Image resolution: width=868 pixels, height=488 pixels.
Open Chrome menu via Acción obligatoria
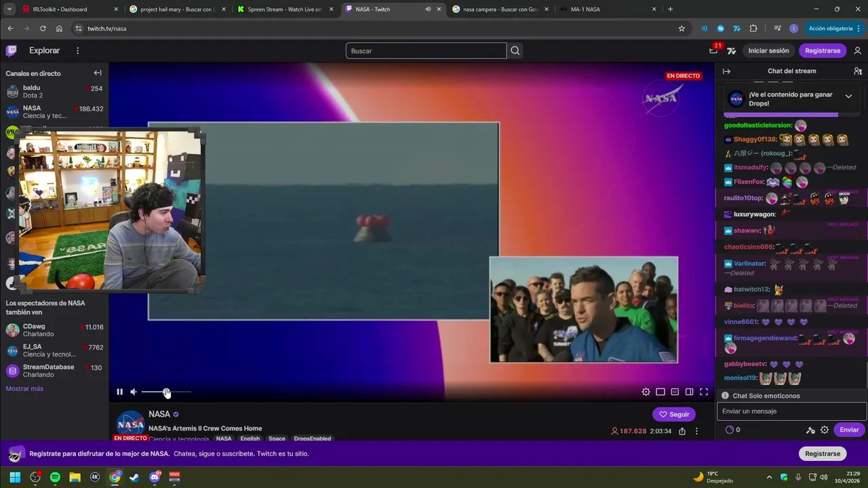pos(834,28)
